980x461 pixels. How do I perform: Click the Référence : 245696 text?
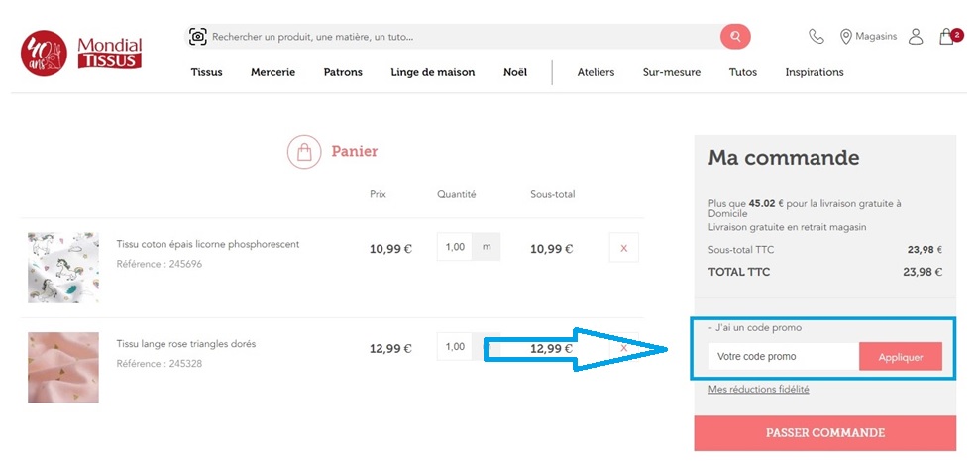[160, 264]
